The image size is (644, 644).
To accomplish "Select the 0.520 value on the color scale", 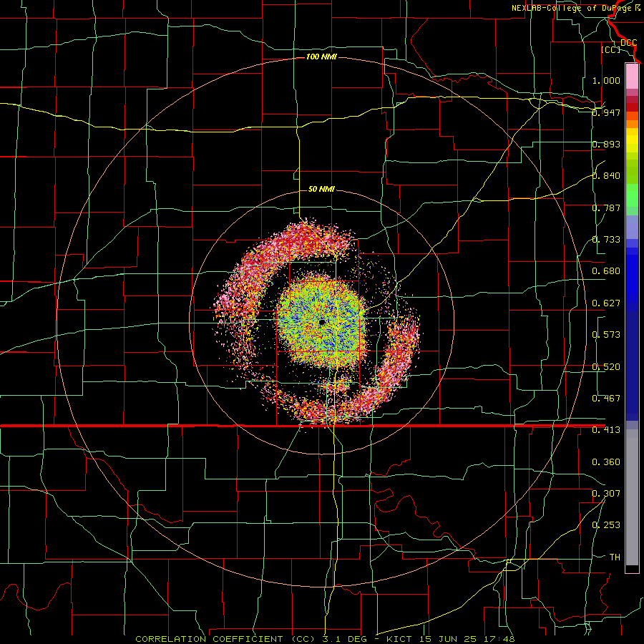I will coord(606,367).
